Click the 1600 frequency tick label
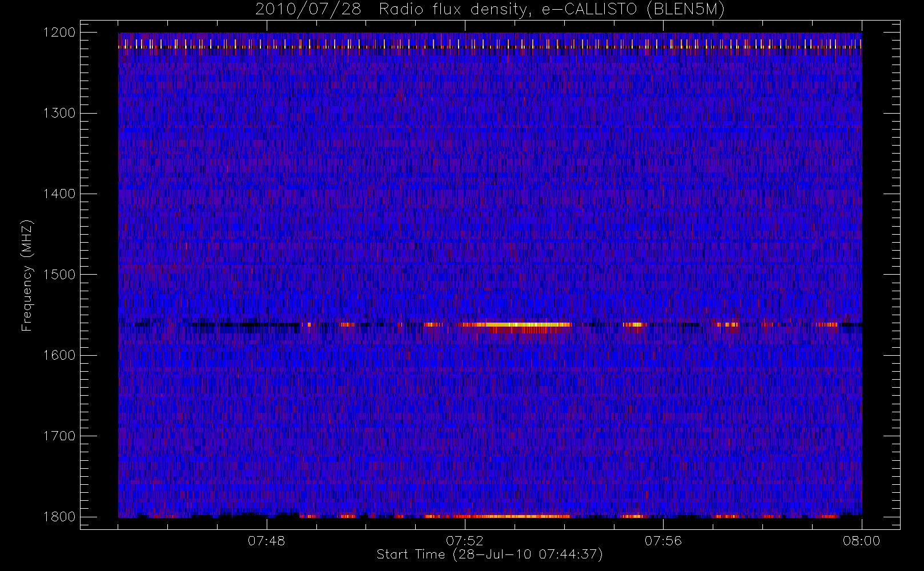This screenshot has width=924, height=571. (59, 355)
